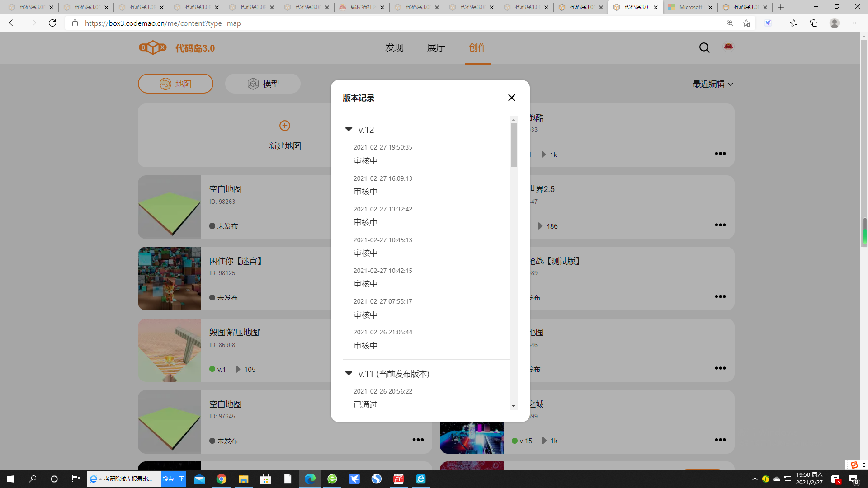Open more options for 跑酷 card
Screen dimensions: 868x488
tap(720, 154)
